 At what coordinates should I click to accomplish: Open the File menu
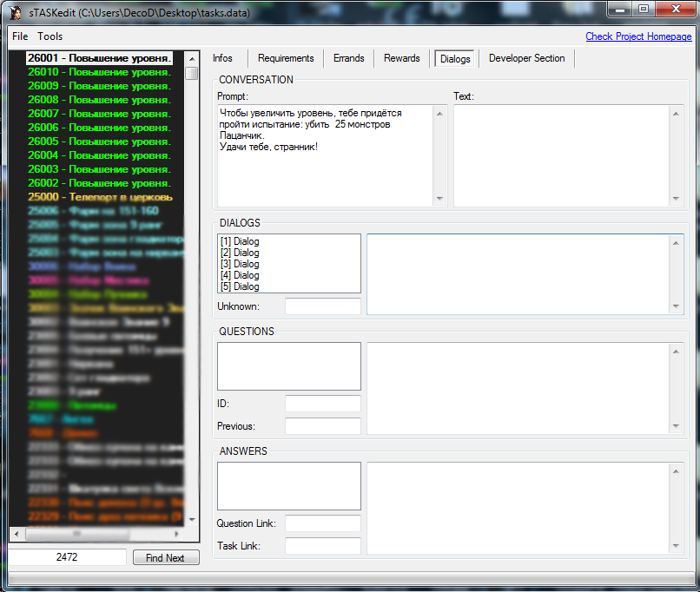pyautogui.click(x=20, y=36)
